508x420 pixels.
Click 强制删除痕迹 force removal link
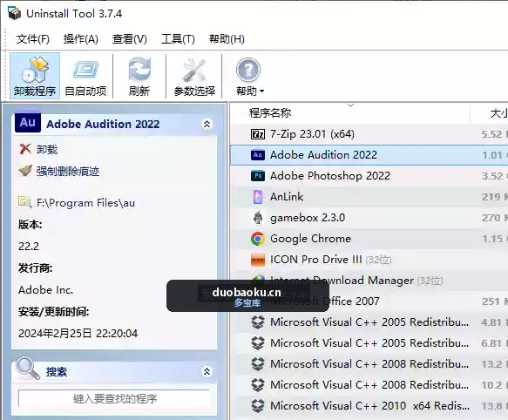[67, 171]
